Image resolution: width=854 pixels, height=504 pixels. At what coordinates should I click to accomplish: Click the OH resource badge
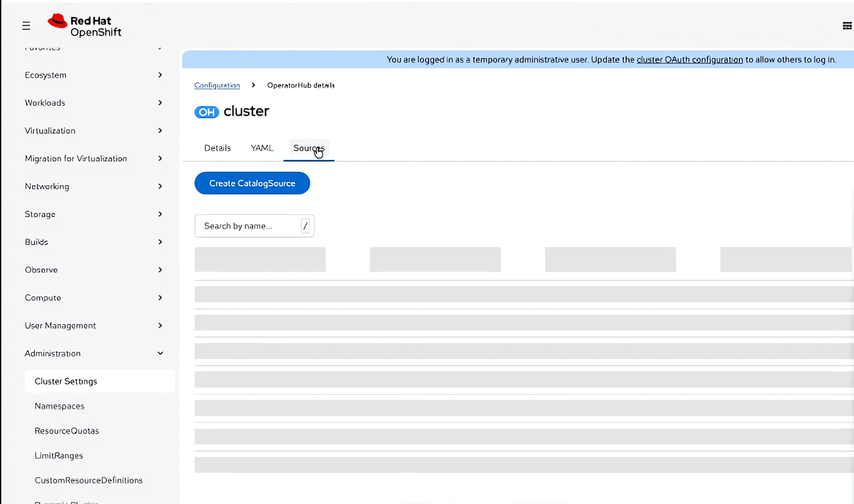point(207,112)
